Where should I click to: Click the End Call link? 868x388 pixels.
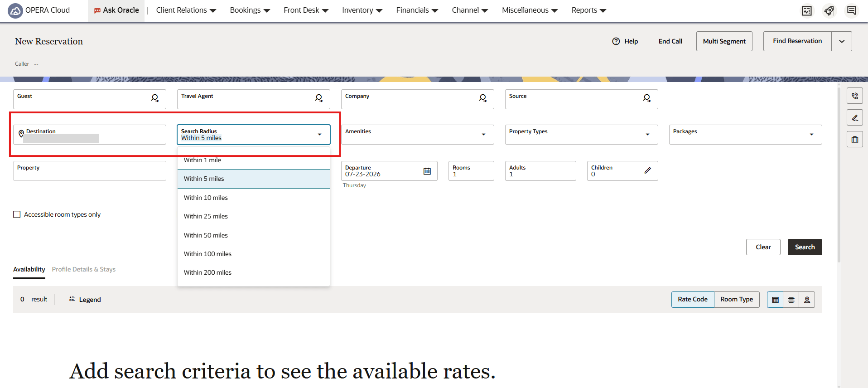670,41
